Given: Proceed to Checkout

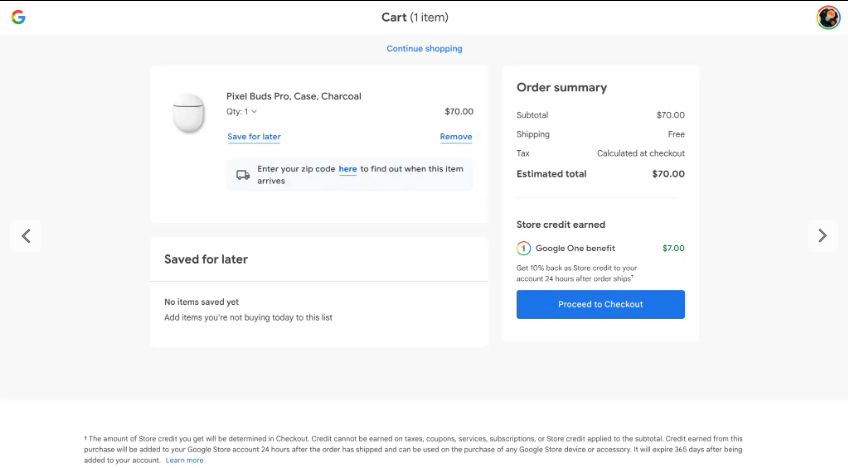Looking at the screenshot, I should tap(600, 304).
